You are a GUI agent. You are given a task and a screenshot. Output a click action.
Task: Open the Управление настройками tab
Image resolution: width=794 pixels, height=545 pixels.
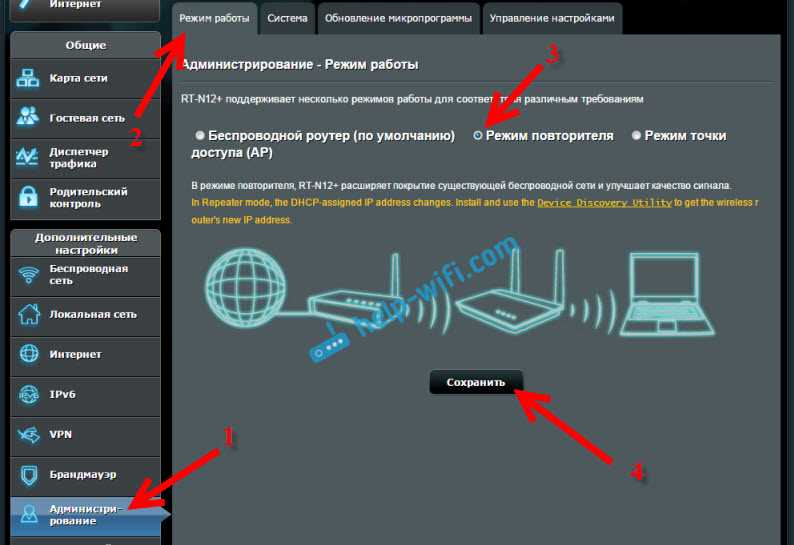click(x=552, y=19)
